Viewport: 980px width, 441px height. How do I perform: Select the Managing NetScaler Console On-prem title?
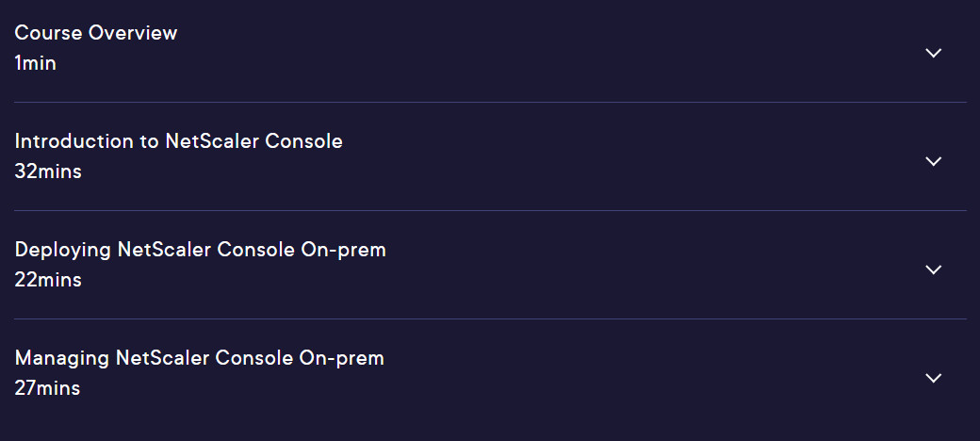199,358
